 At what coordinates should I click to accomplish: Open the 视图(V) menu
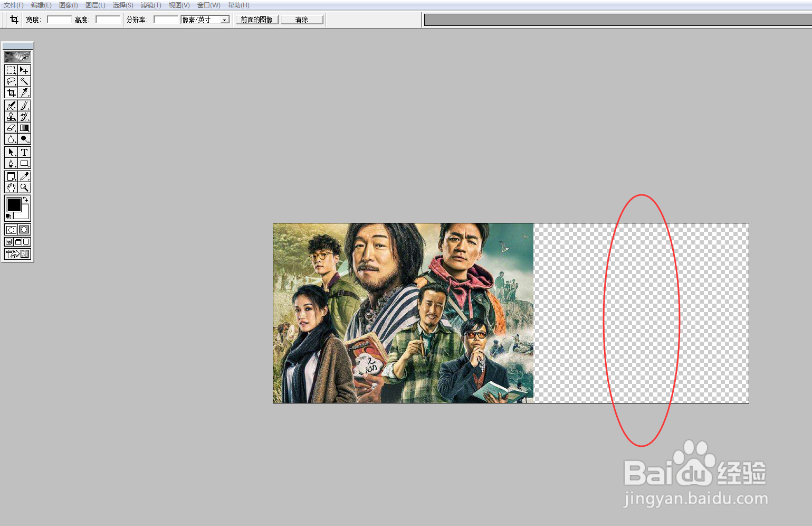click(x=179, y=5)
